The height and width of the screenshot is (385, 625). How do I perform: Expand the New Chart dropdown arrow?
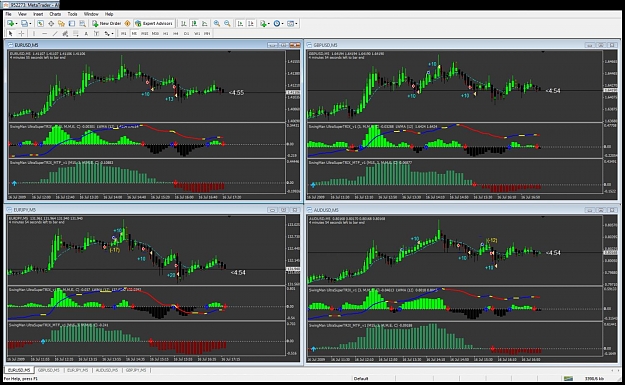click(x=16, y=24)
